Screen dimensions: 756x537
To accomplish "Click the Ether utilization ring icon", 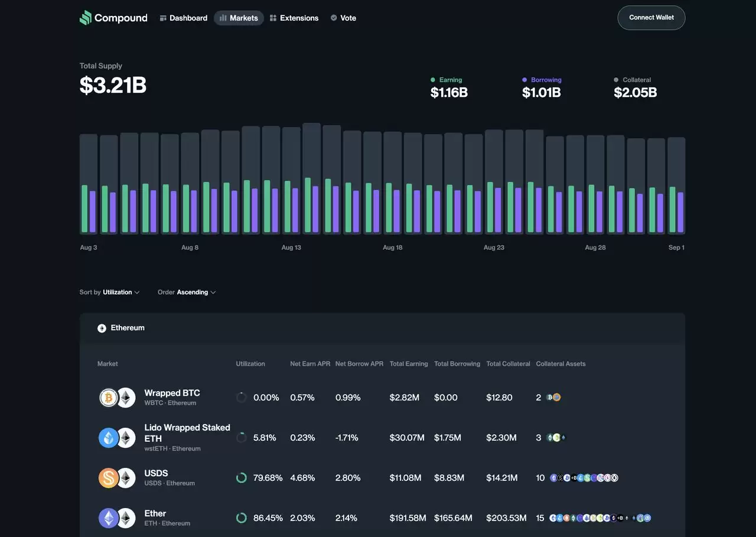I will pyautogui.click(x=242, y=518).
